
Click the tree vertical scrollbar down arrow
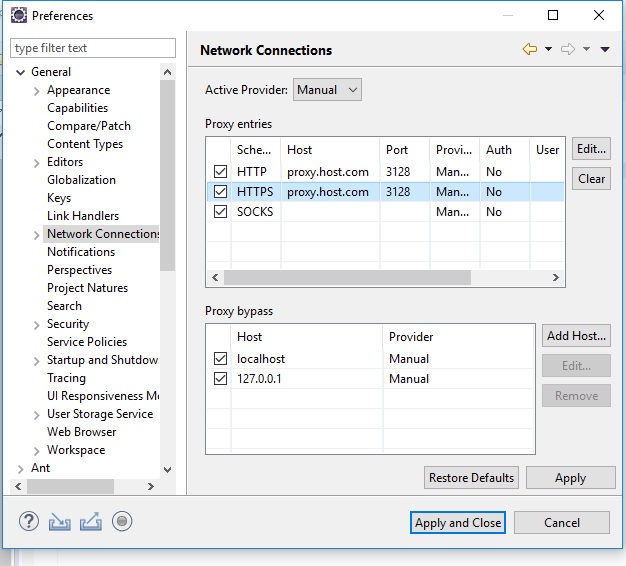[x=168, y=469]
